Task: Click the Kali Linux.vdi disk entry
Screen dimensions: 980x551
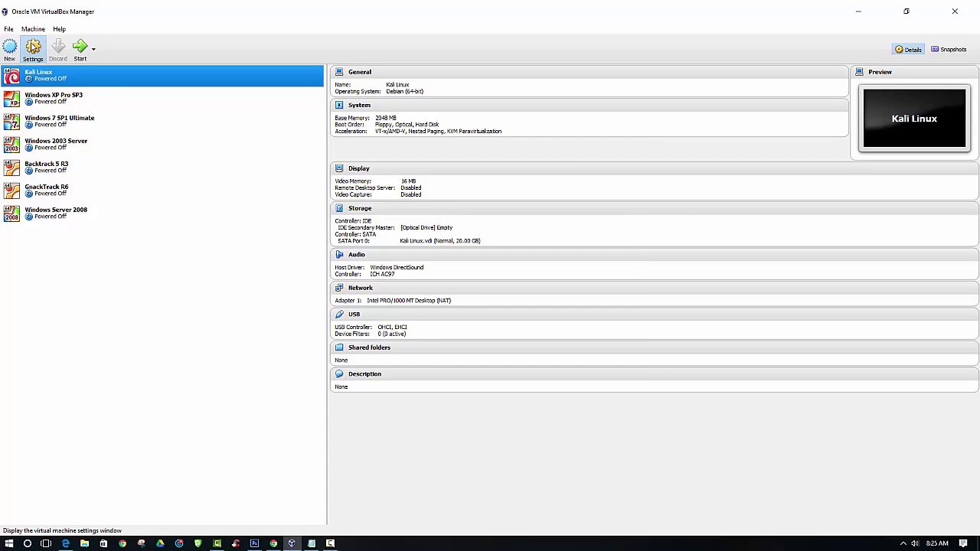Action: (x=440, y=241)
